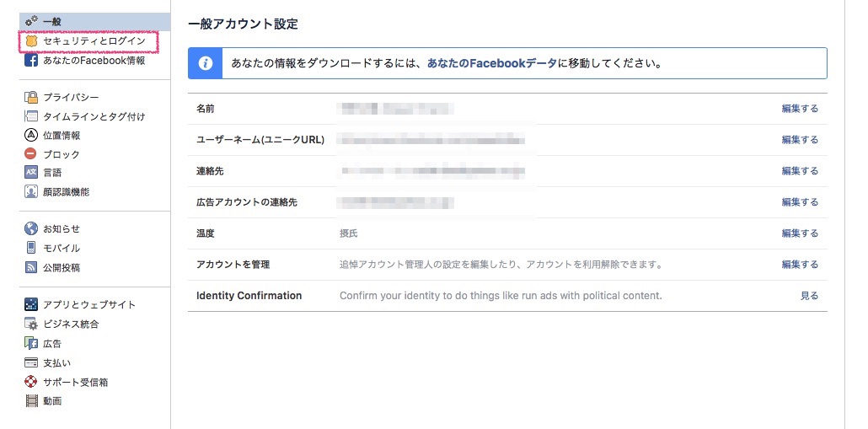The image size is (868, 429).
Task: Expand the アカウントを管理 row
Action: click(507, 265)
